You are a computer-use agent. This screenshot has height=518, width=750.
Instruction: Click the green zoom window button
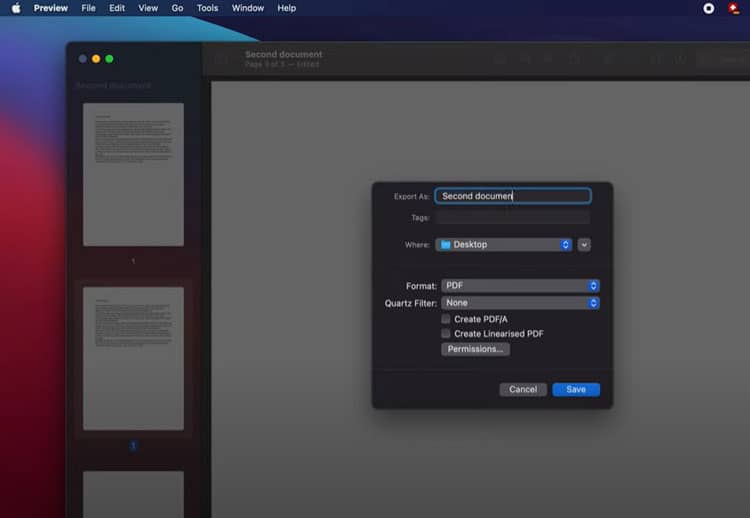[109, 59]
